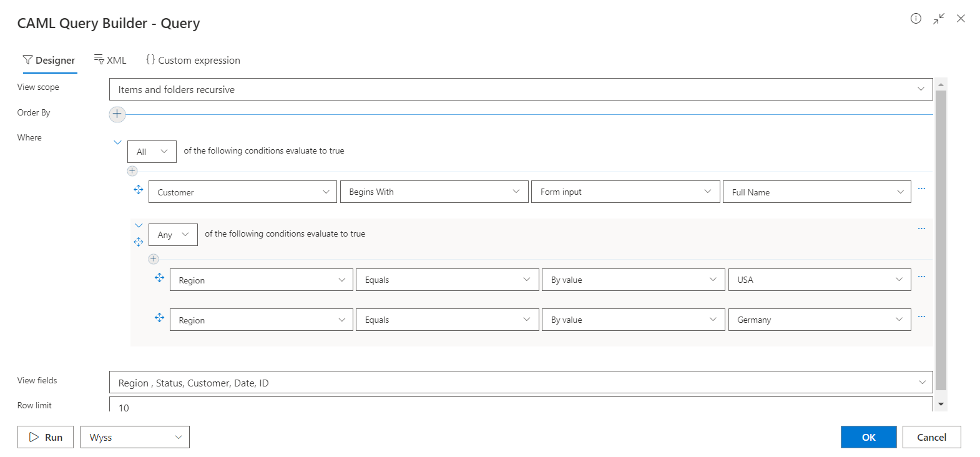Grab move handle of the Any group
Image resolution: width=980 pixels, height=457 pixels.
(x=139, y=242)
